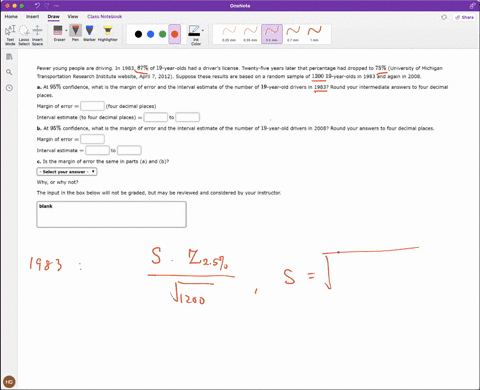
Task: Click the OneNote window title
Action: 240,6
